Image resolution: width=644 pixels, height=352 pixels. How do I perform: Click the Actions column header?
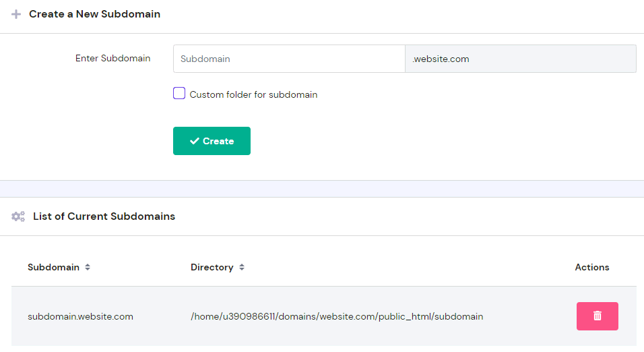(592, 267)
